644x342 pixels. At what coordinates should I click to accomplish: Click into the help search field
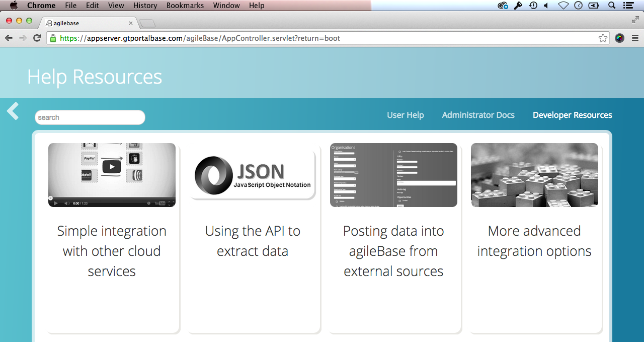coord(90,117)
